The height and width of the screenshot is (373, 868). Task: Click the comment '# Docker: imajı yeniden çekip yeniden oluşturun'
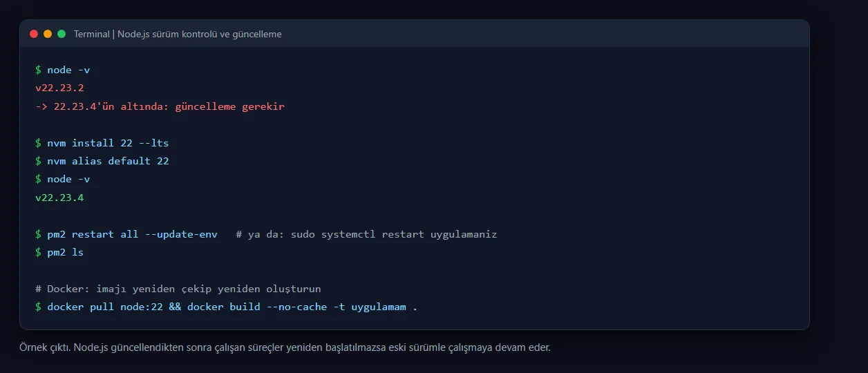[178, 289]
